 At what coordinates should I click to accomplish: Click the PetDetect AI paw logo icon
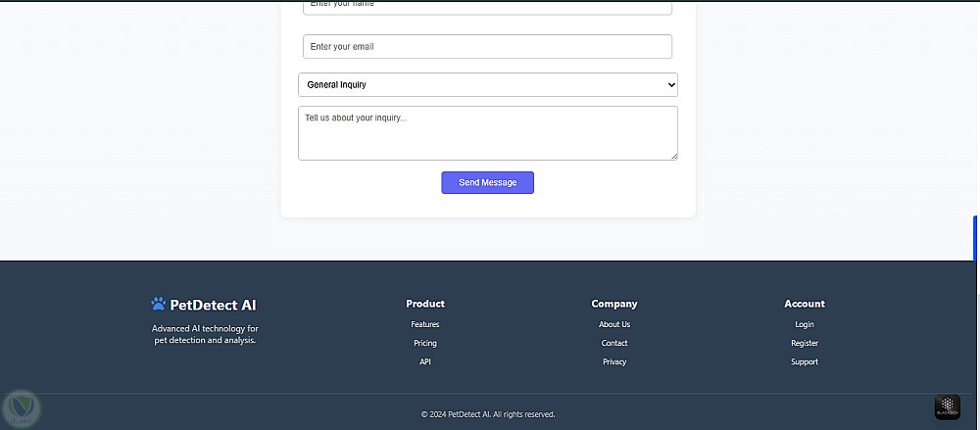coord(159,305)
